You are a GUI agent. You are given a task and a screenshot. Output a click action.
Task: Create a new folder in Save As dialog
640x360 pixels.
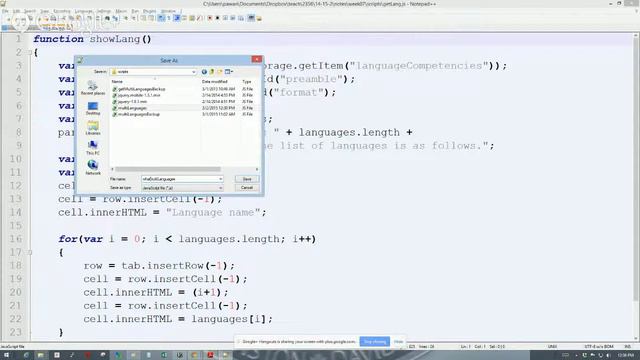click(x=220, y=72)
